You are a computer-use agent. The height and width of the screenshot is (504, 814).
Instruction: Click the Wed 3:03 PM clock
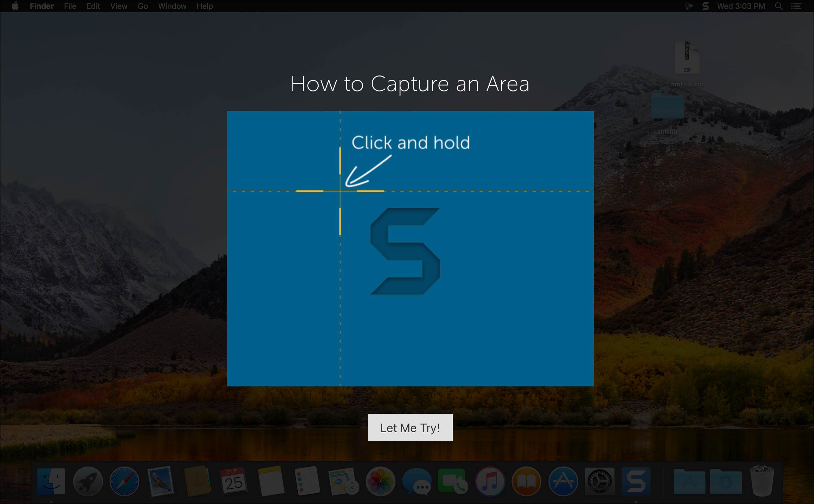pyautogui.click(x=741, y=6)
